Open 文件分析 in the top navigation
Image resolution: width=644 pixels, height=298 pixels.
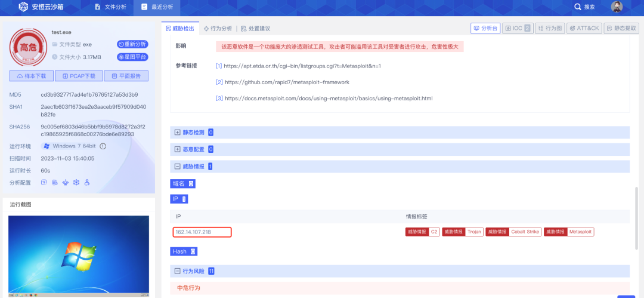pyautogui.click(x=110, y=7)
